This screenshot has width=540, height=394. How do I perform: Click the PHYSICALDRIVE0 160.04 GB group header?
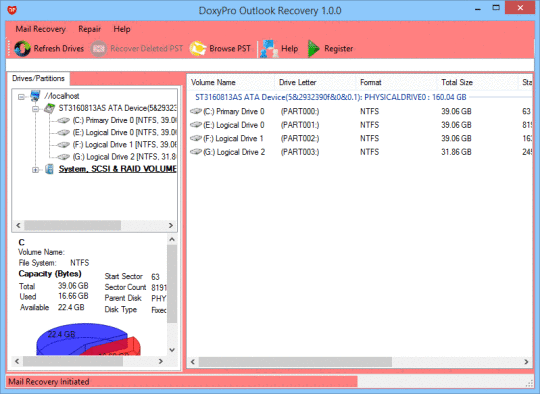point(331,97)
